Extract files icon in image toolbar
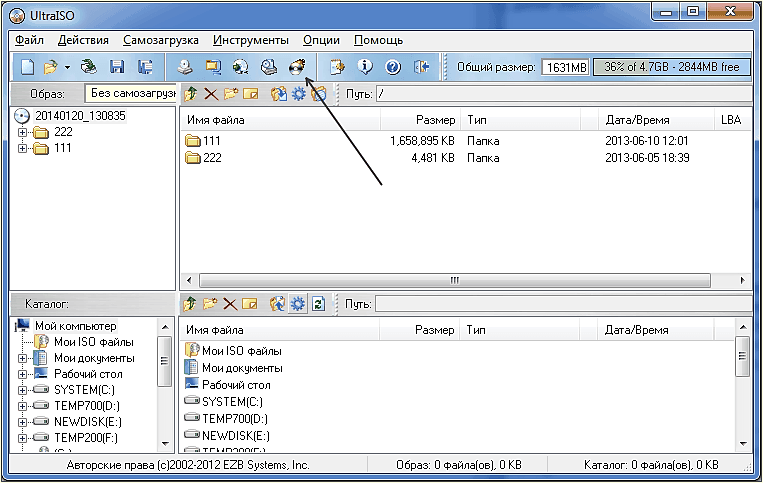Screen dimensions: 763x483 pyautogui.click(x=278, y=93)
